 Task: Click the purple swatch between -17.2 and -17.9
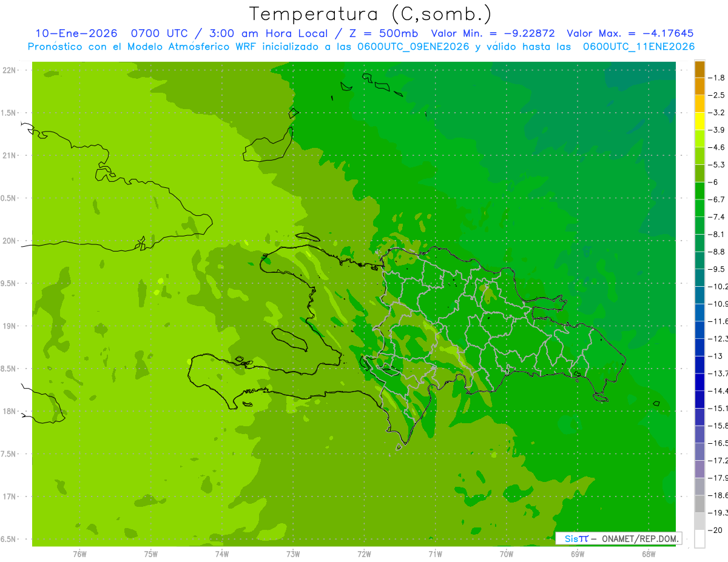click(699, 469)
